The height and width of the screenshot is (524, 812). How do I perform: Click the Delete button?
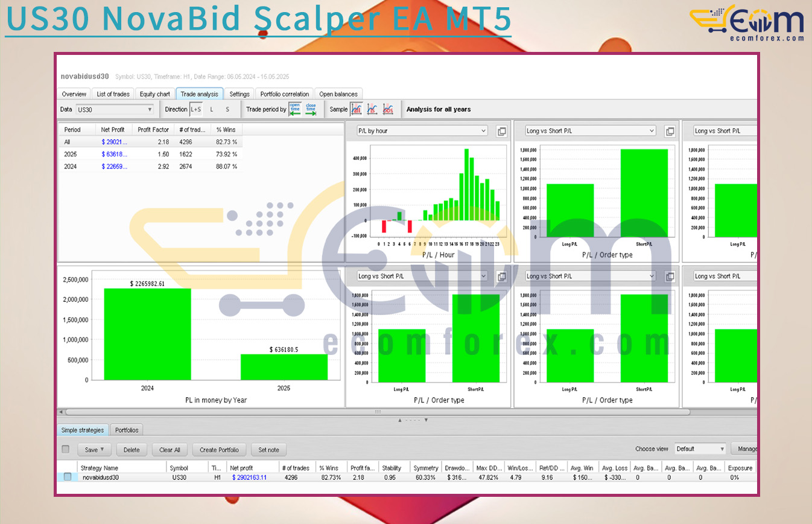pos(132,450)
